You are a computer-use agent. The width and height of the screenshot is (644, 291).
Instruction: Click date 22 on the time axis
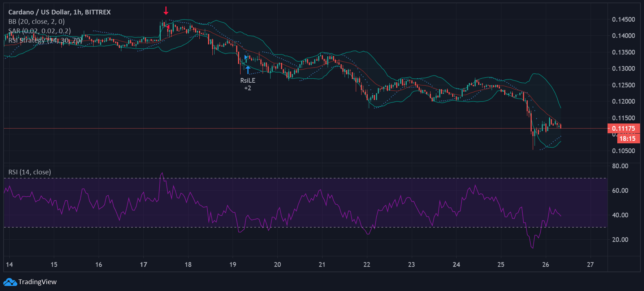click(x=367, y=265)
